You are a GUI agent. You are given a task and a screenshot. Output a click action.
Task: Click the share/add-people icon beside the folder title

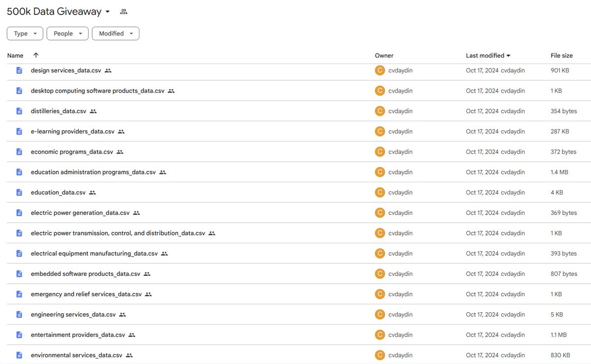(123, 11)
